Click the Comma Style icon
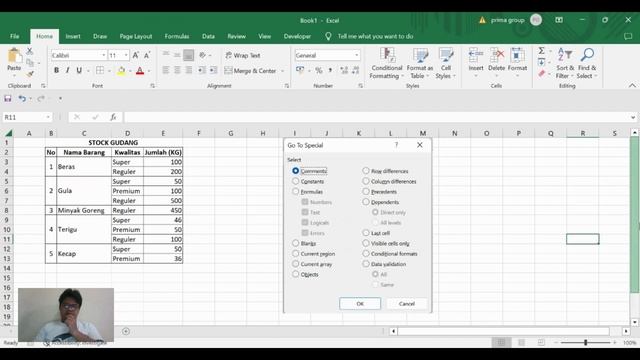The image size is (640, 360). click(x=330, y=71)
